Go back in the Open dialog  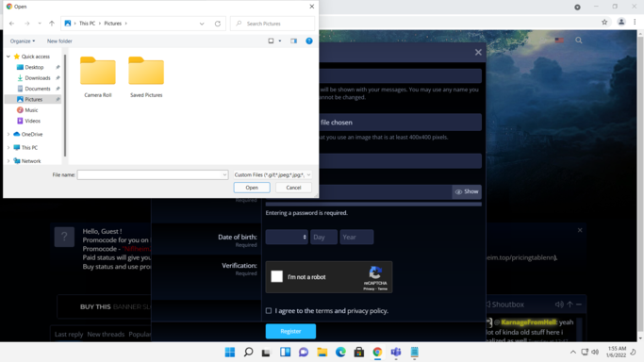11,24
